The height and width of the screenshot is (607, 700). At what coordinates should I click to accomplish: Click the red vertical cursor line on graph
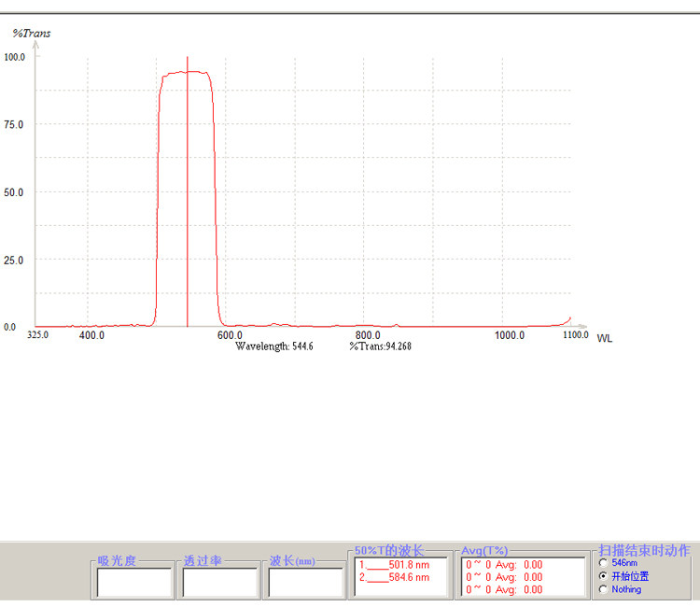pyautogui.click(x=188, y=192)
